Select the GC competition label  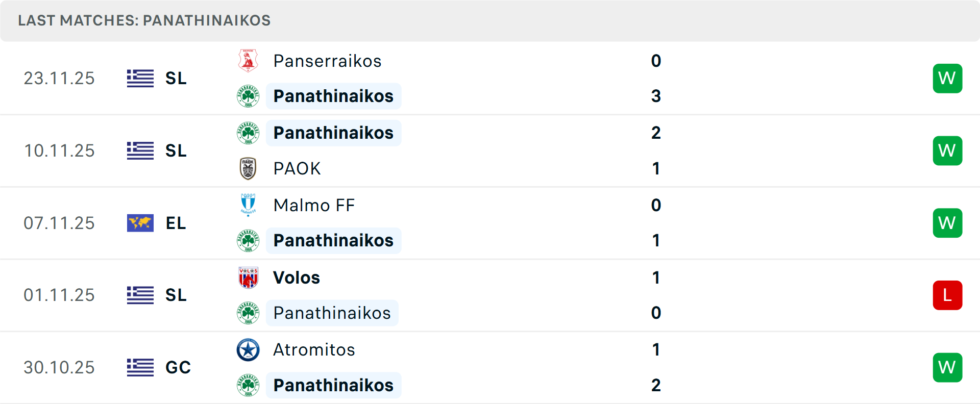[178, 367]
